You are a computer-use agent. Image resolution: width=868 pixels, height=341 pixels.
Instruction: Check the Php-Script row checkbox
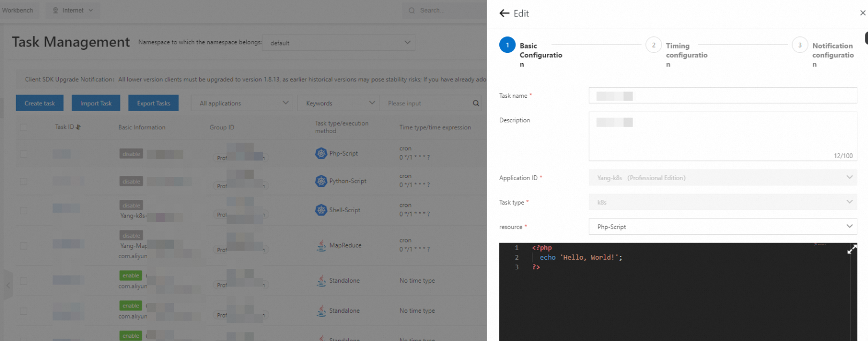click(x=24, y=154)
